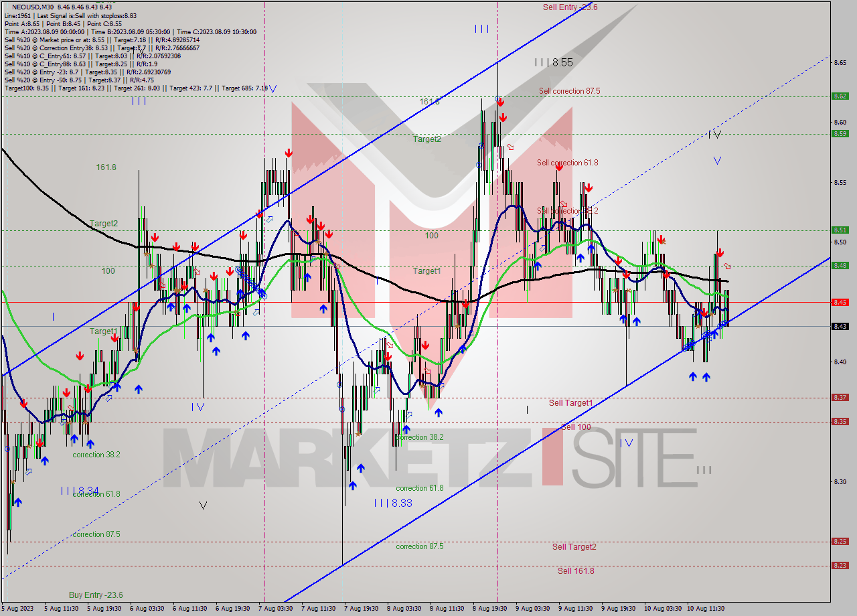The height and width of the screenshot is (616, 857).
Task: Click the green 8.48 price tag
Action: (x=840, y=266)
